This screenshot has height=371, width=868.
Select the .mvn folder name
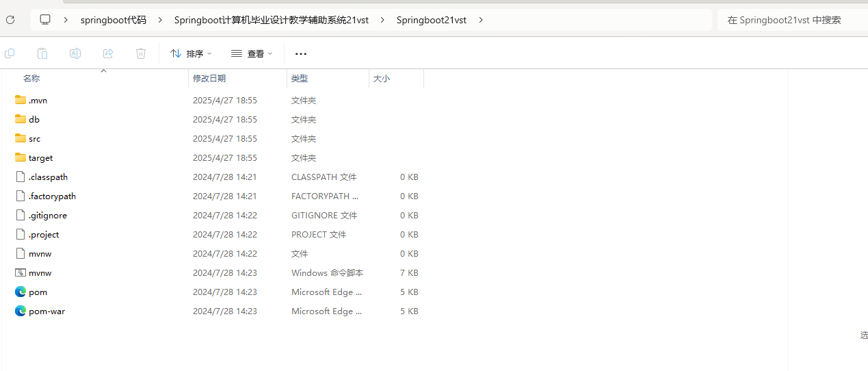click(x=38, y=100)
